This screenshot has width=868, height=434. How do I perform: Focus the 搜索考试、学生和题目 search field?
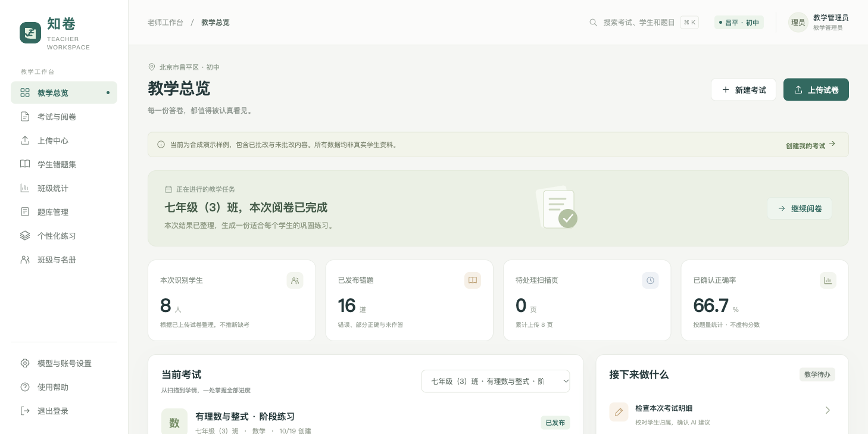pyautogui.click(x=644, y=23)
